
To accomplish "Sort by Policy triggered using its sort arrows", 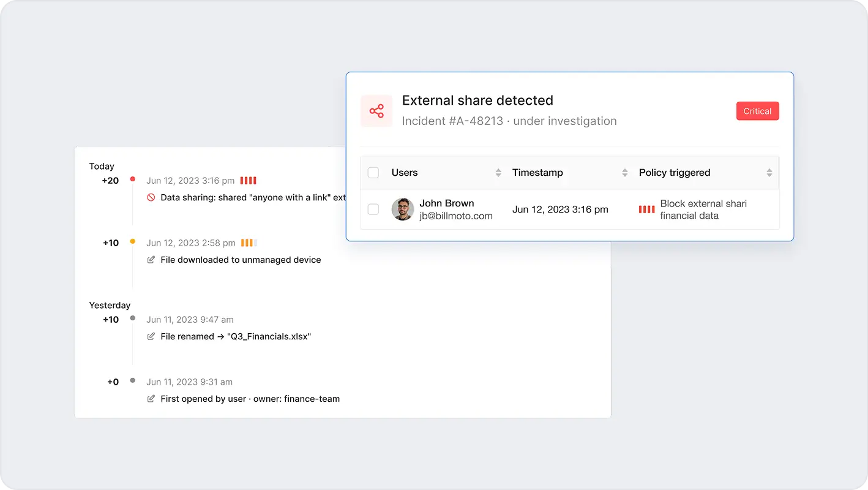I will pos(769,173).
